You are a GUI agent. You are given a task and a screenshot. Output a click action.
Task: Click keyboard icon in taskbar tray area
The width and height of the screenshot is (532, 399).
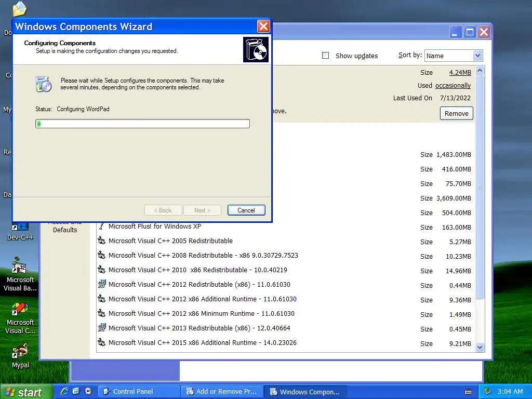pyautogui.click(x=468, y=392)
